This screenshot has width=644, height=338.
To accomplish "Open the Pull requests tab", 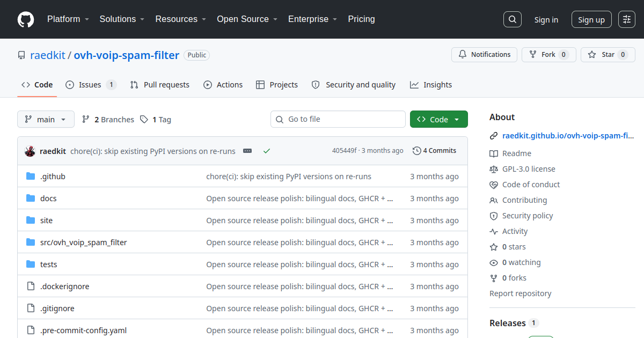I will coord(160,85).
